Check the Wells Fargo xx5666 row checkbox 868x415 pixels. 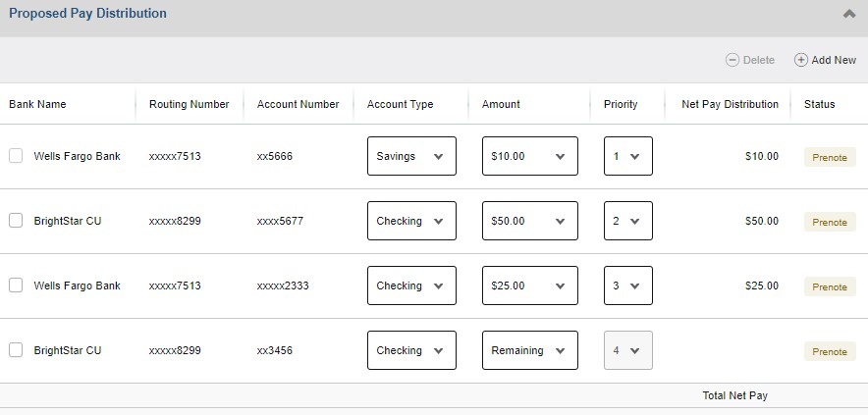[x=16, y=156]
